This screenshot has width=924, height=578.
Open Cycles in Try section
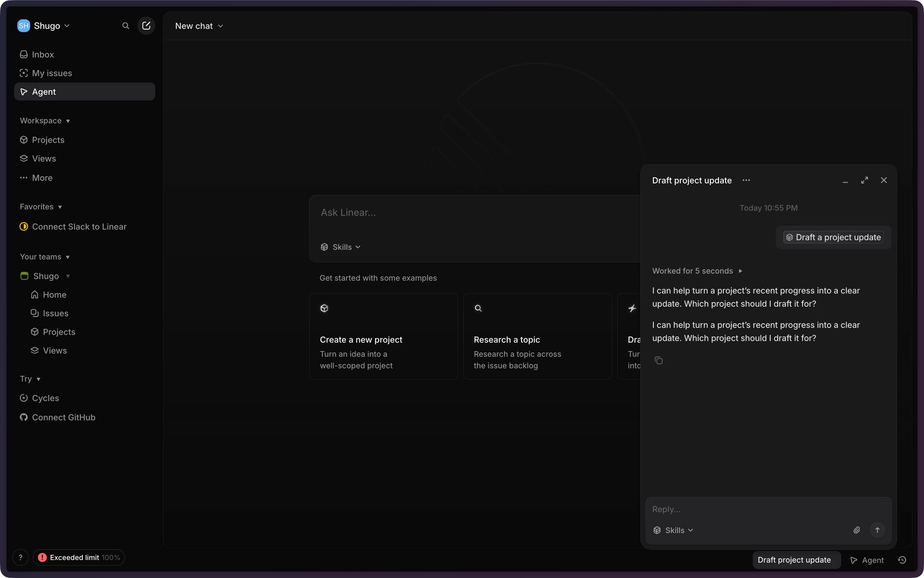[x=84, y=398]
